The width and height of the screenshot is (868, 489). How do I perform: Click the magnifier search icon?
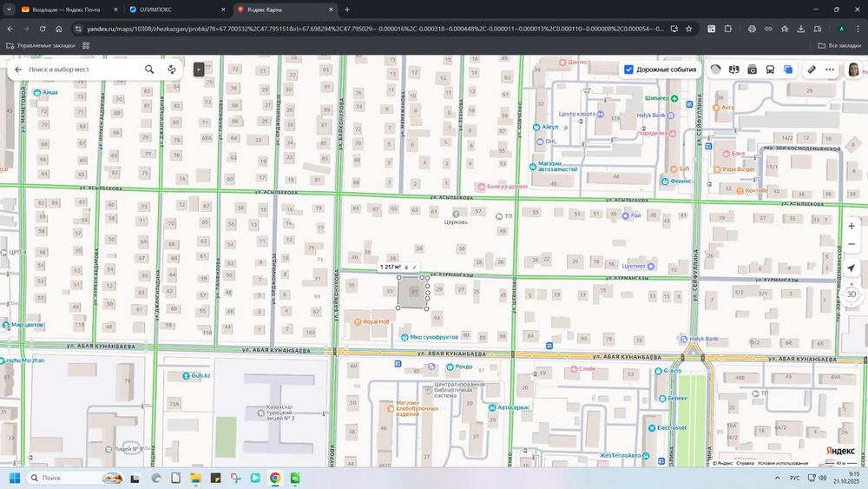(x=149, y=69)
